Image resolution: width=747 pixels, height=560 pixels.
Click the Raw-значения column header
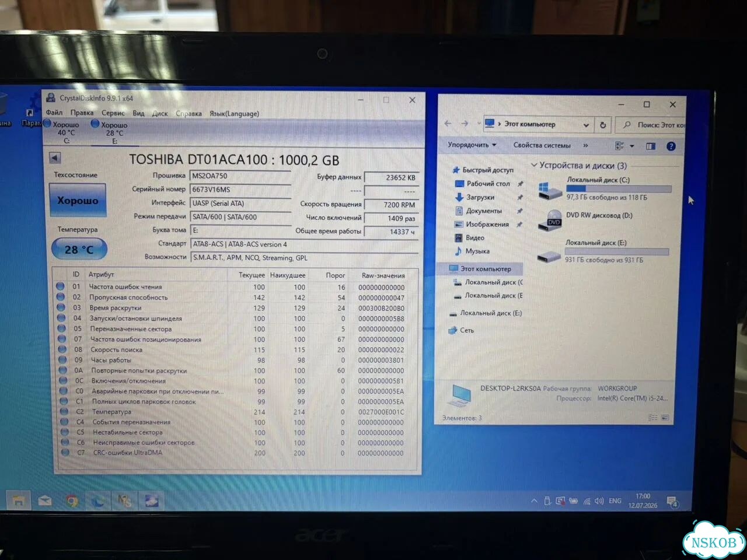[383, 275]
